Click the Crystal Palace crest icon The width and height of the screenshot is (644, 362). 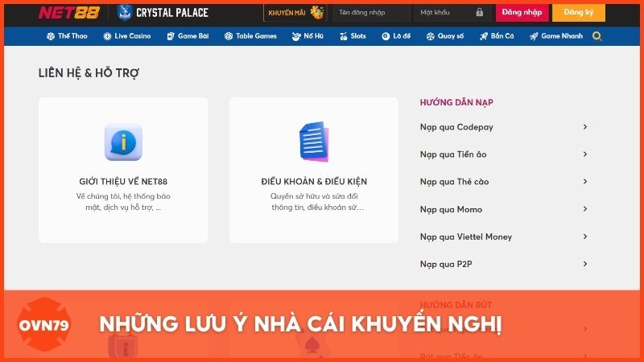pyautogui.click(x=124, y=13)
